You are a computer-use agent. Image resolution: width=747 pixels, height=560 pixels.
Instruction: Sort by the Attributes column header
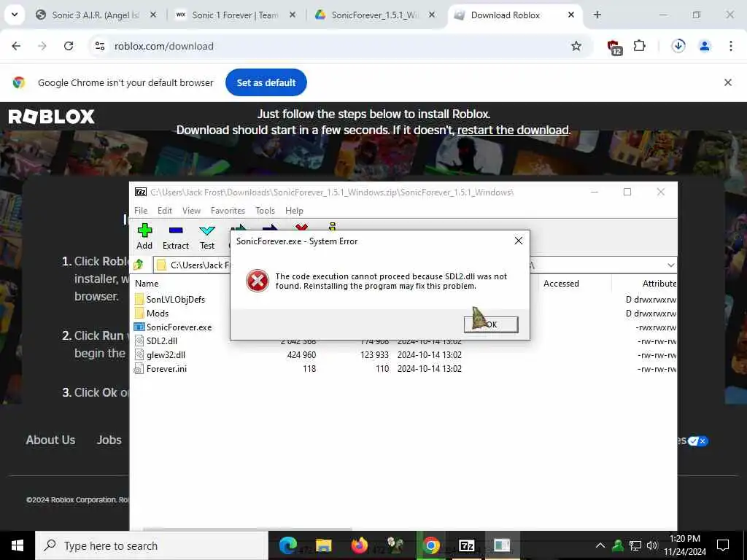pos(659,284)
